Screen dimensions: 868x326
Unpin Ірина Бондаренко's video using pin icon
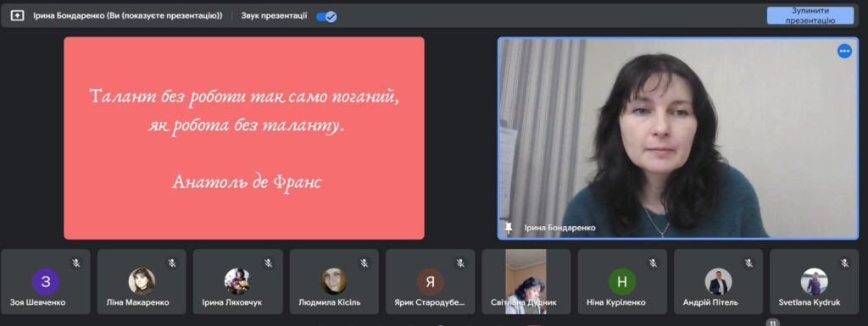tap(509, 227)
